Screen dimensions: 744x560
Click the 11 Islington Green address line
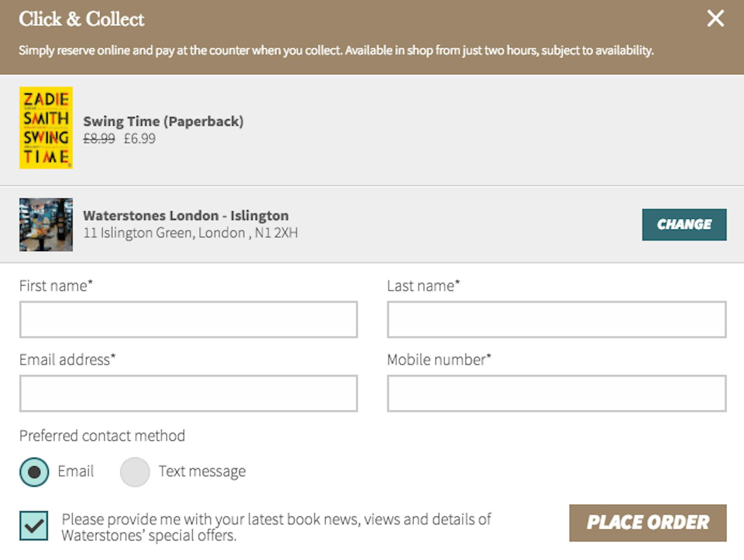[191, 233]
